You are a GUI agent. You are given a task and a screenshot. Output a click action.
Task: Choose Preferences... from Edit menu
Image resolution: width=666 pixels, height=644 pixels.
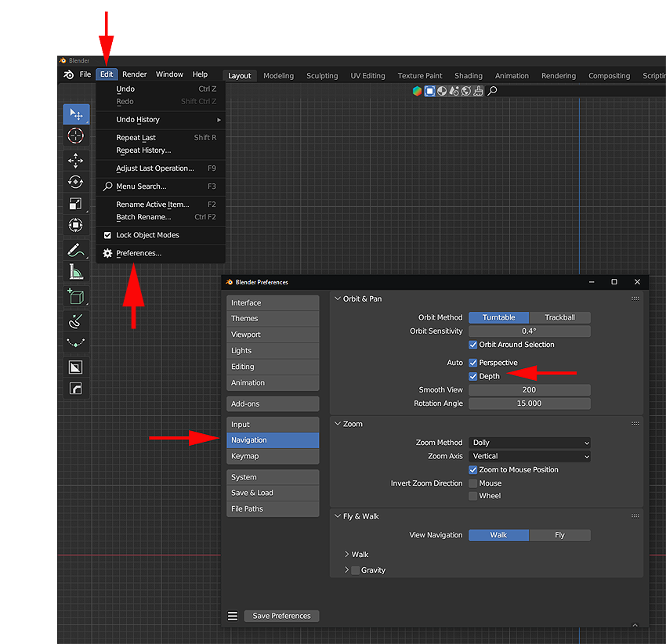161,253
